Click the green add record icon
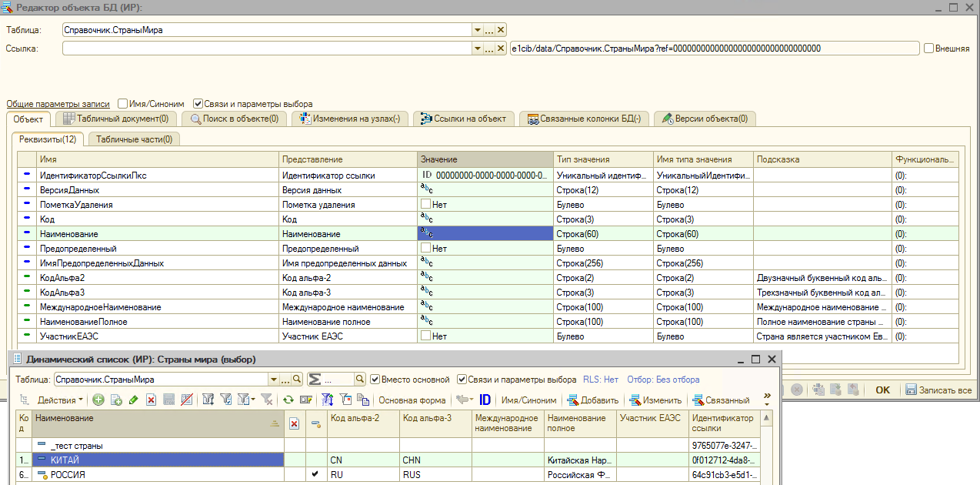This screenshot has height=485, width=980. (x=98, y=400)
